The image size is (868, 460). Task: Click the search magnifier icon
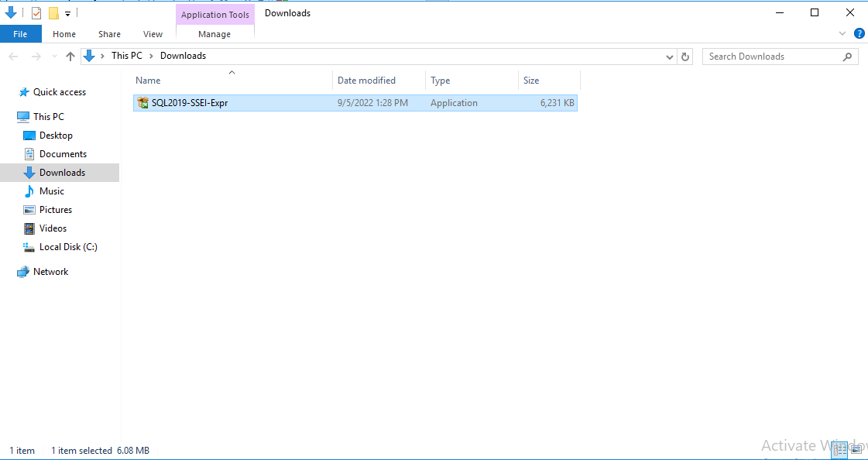click(847, 57)
